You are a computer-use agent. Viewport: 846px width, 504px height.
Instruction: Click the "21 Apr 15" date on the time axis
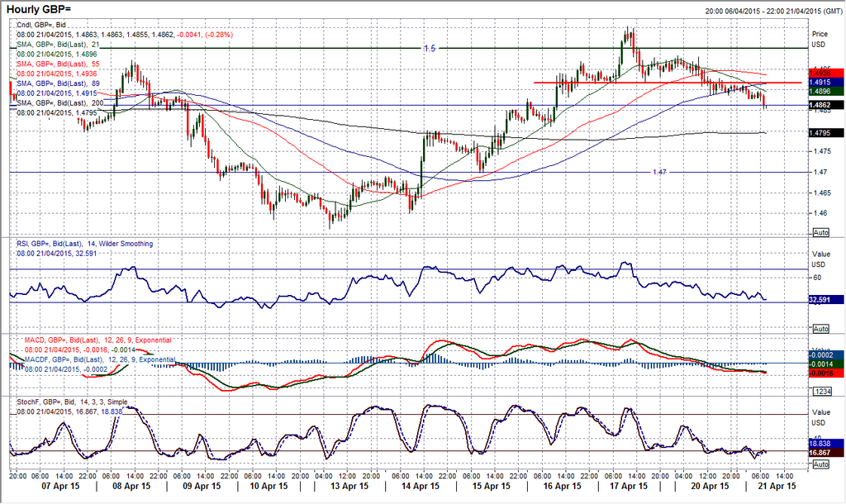coord(777,486)
